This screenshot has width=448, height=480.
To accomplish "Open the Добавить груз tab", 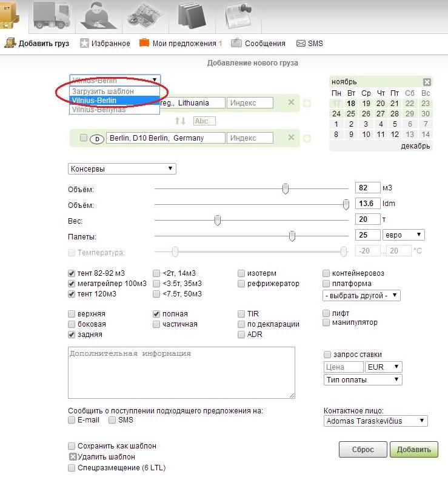I will pyautogui.click(x=37, y=43).
